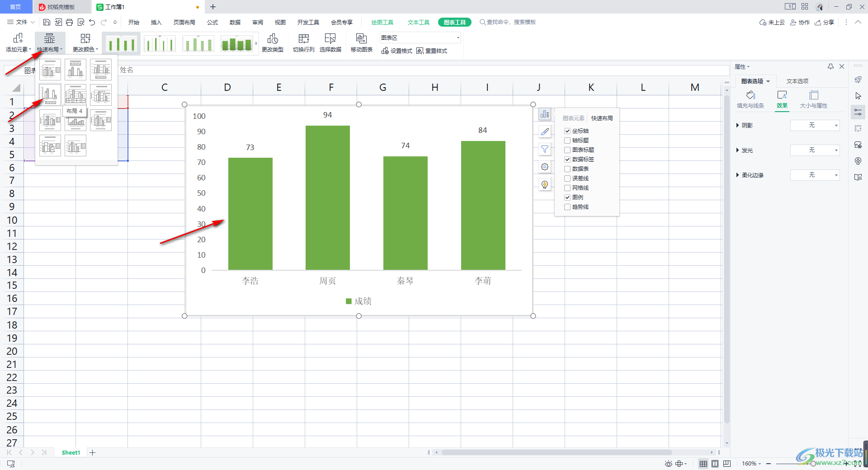Click the zoom slider handle

point(813,464)
